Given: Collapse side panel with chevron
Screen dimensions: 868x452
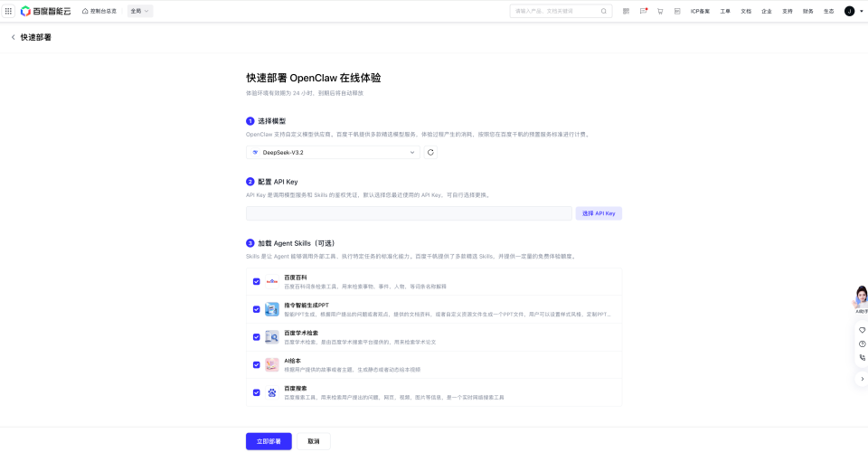Looking at the screenshot, I should point(862,379).
